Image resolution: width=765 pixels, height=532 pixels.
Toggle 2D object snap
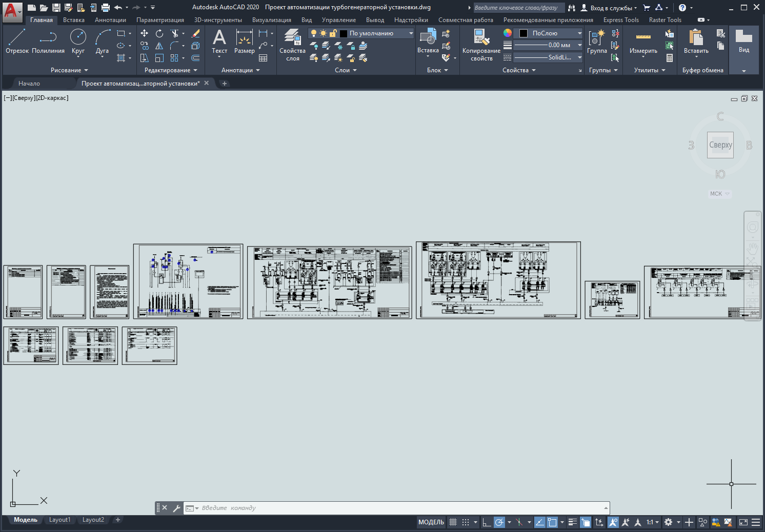[x=553, y=522]
